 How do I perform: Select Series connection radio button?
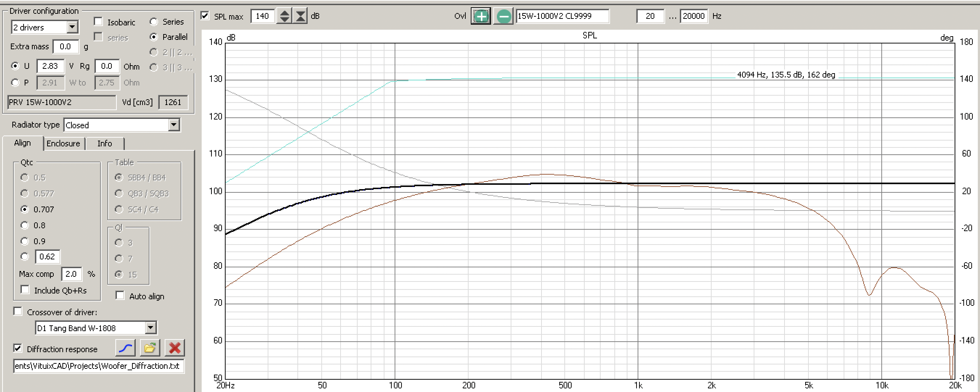154,22
